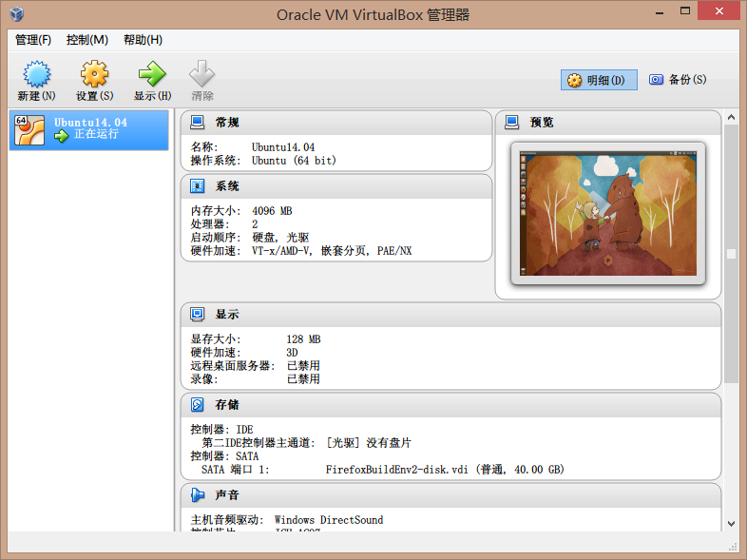Click the 远程桌面服务器 value 已禁用
This screenshot has height=560, width=747.
pos(303,365)
